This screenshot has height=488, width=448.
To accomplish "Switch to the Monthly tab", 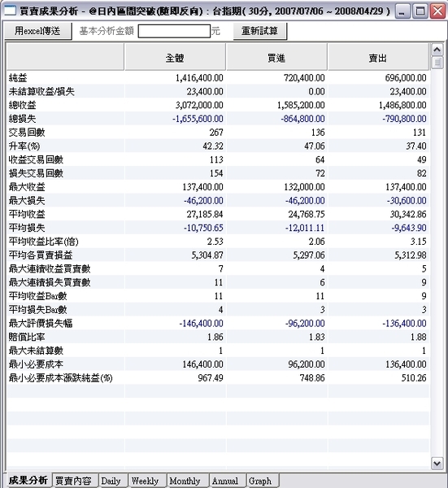I will (x=185, y=481).
